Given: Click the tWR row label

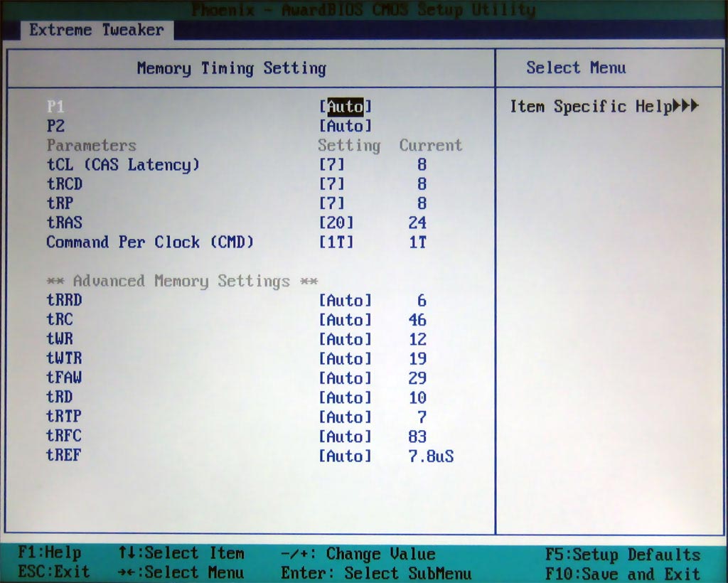Looking at the screenshot, I should [60, 339].
